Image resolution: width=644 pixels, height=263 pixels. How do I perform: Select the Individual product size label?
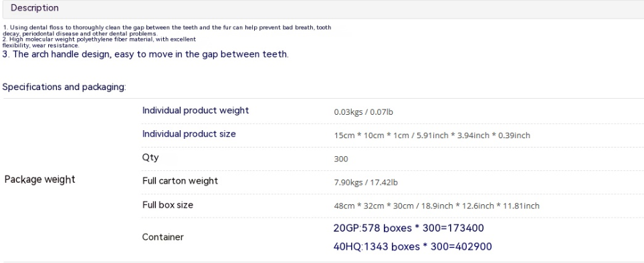point(189,134)
